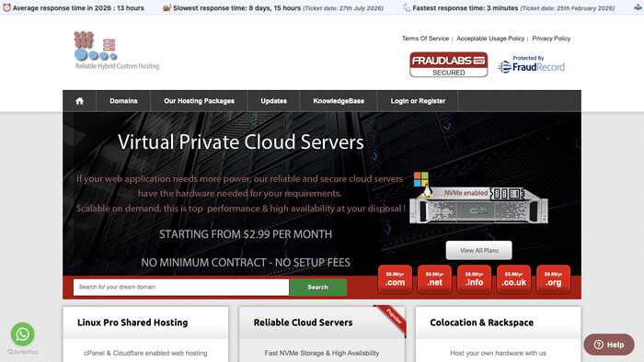This screenshot has width=644, height=362.
Task: Open the Colocation & Rackspace card
Action: [499, 334]
